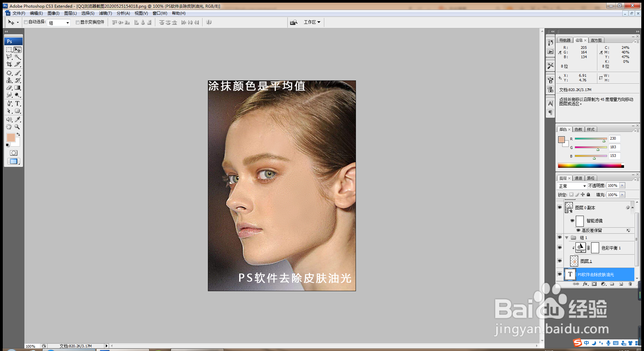Open the fill slider arrow
644x351 pixels.
622,194
